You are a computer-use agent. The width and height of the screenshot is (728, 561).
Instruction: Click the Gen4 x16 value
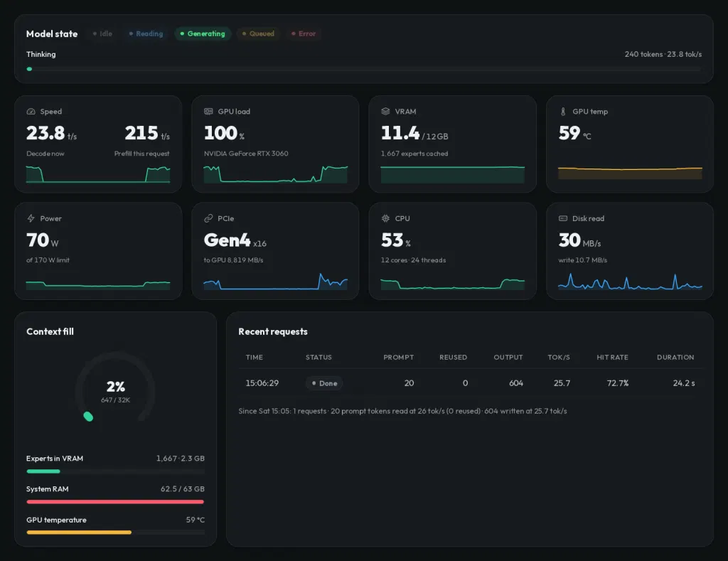[235, 240]
